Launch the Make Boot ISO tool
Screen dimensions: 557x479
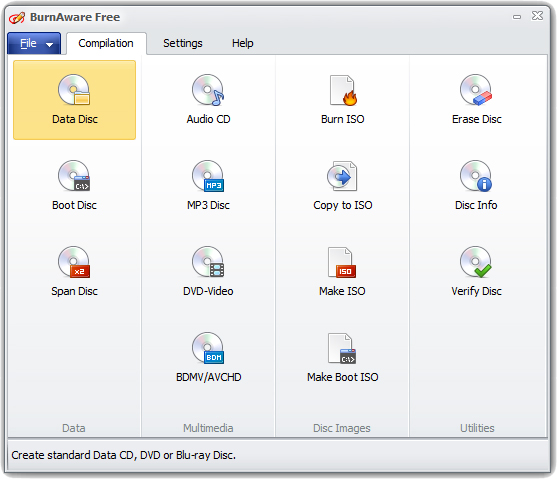342,357
